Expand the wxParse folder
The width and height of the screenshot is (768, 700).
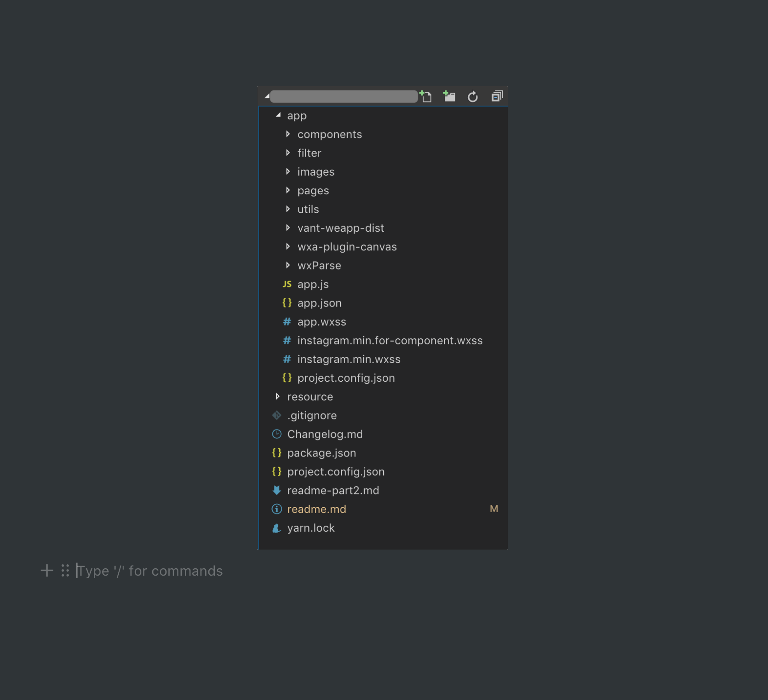[288, 265]
